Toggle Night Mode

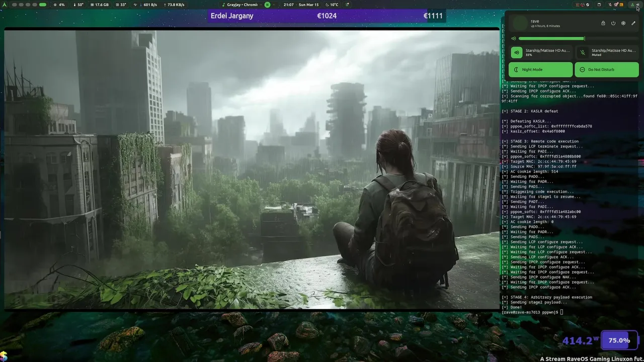(x=540, y=69)
